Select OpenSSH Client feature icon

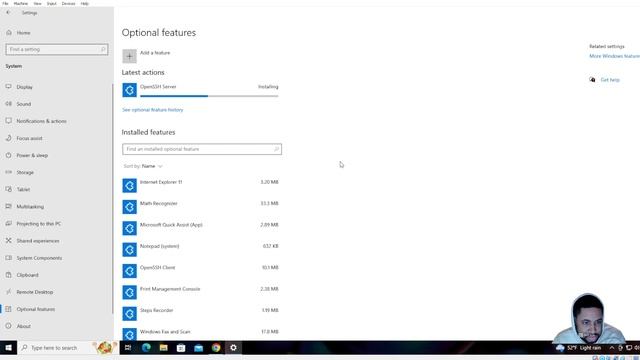[129, 271]
